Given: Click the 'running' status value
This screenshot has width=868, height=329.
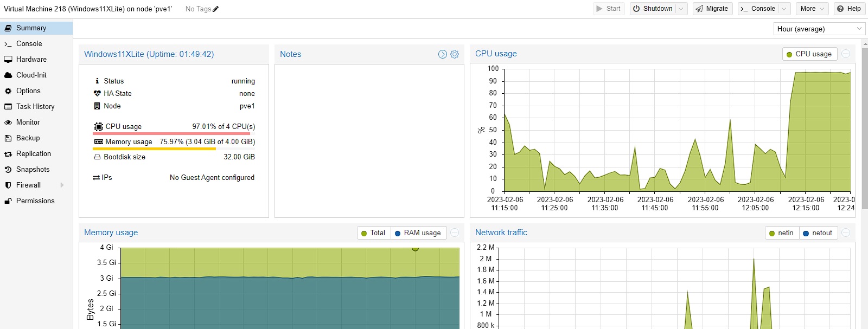Looking at the screenshot, I should pyautogui.click(x=243, y=81).
